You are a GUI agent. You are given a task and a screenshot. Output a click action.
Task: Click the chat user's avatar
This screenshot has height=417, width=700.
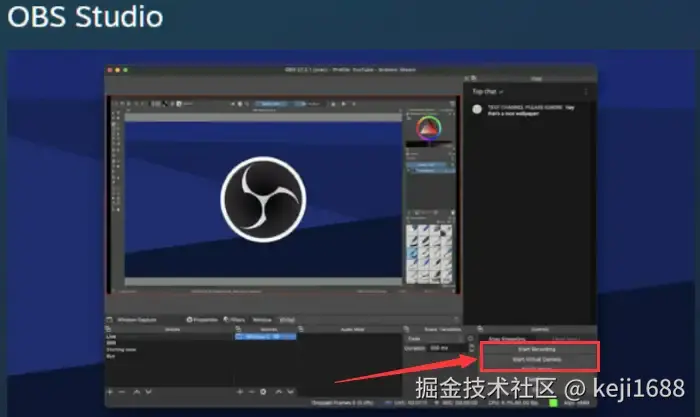[x=477, y=109]
